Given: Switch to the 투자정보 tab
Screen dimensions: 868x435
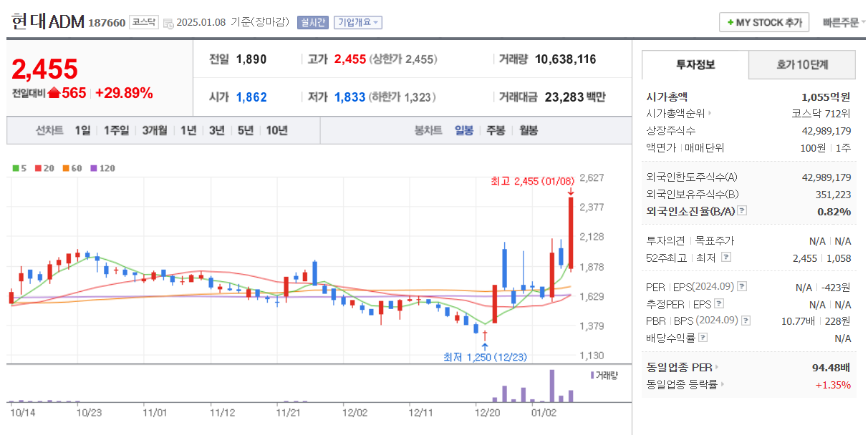Looking at the screenshot, I should pyautogui.click(x=695, y=64).
